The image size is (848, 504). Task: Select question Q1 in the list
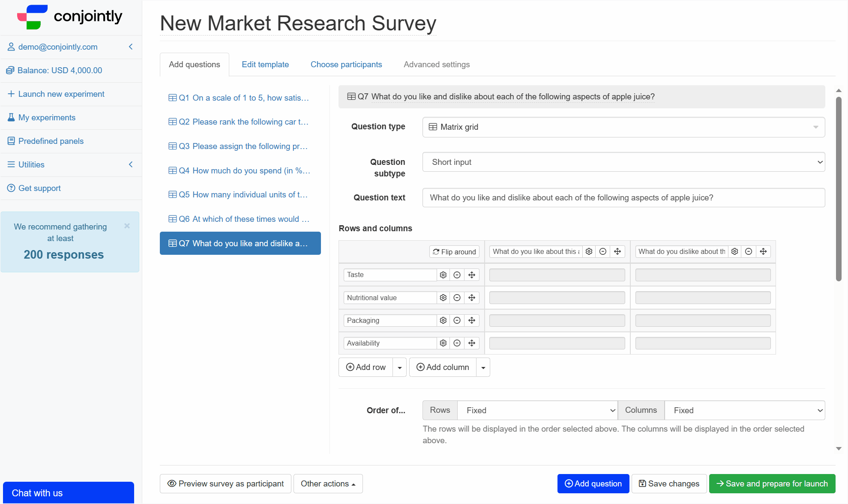click(240, 98)
